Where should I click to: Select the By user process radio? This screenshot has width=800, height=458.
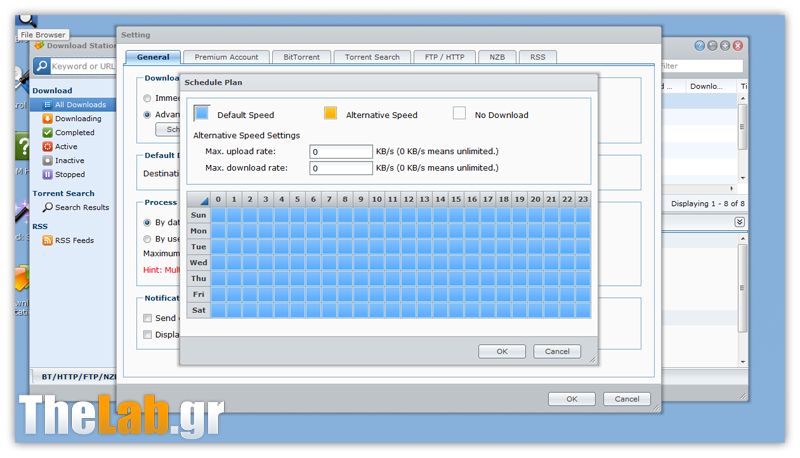147,239
